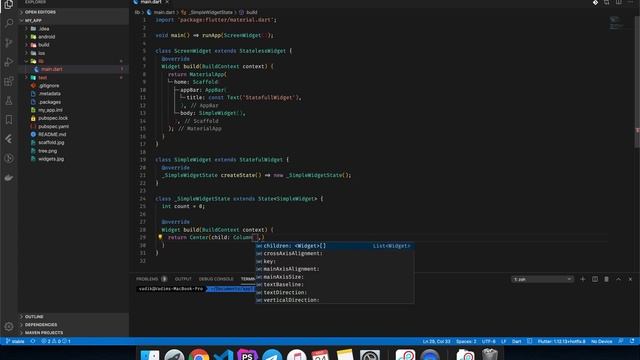The height and width of the screenshot is (360, 640).
Task: Click the notifications bell in status bar
Action: pos(632,341)
